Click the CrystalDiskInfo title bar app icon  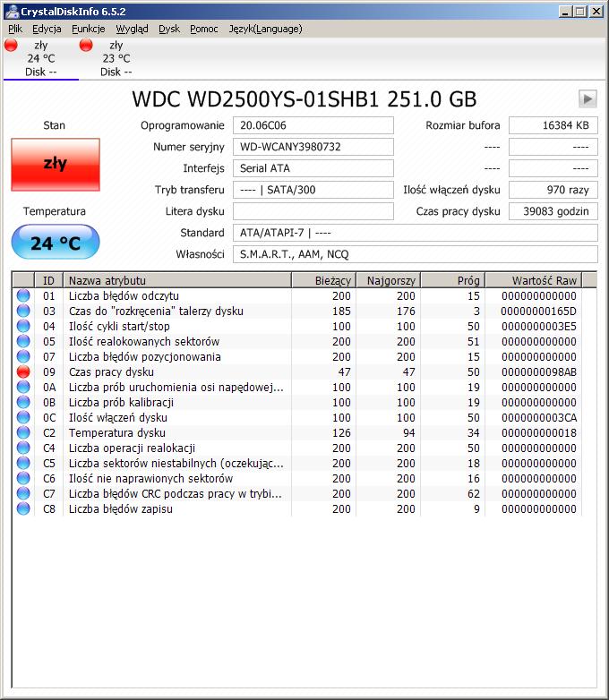click(x=12, y=12)
